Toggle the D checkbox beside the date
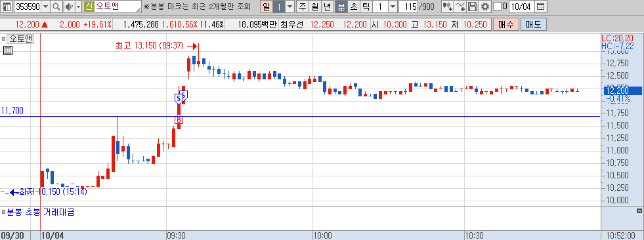 pos(497,7)
